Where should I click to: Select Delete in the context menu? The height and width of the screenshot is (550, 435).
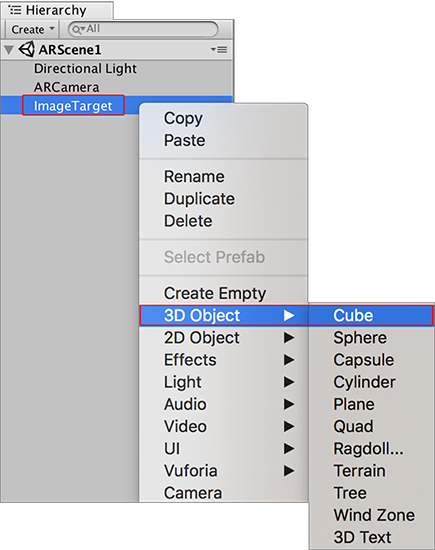tap(188, 221)
